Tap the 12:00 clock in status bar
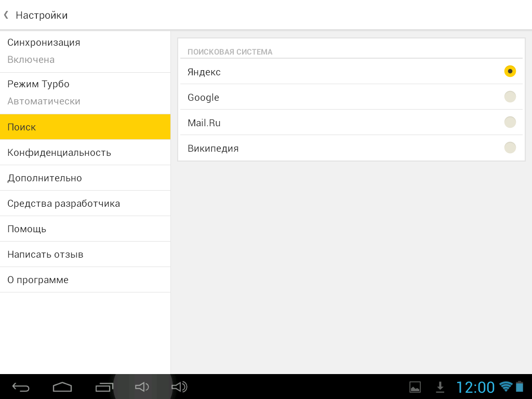Screen dimensions: 532x399 pyautogui.click(x=475, y=387)
